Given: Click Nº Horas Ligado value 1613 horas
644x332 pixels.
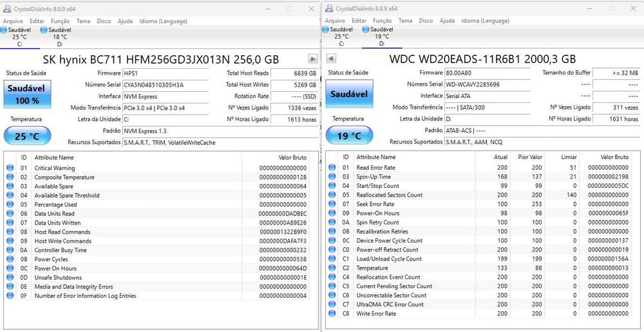Looking at the screenshot, I should point(294,120).
